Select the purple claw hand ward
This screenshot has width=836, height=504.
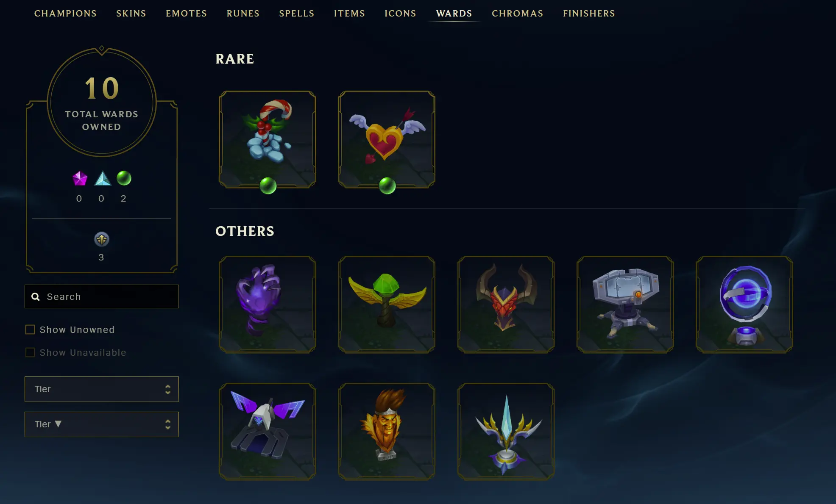pyautogui.click(x=268, y=305)
